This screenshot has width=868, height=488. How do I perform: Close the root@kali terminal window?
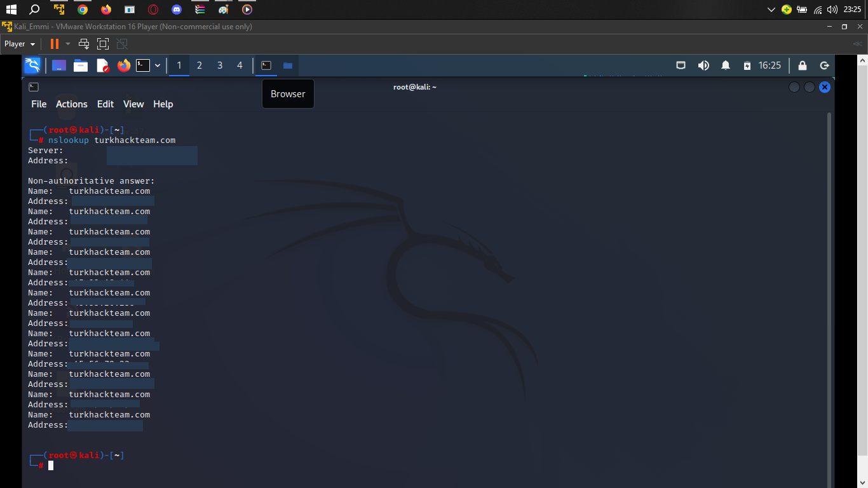[825, 87]
